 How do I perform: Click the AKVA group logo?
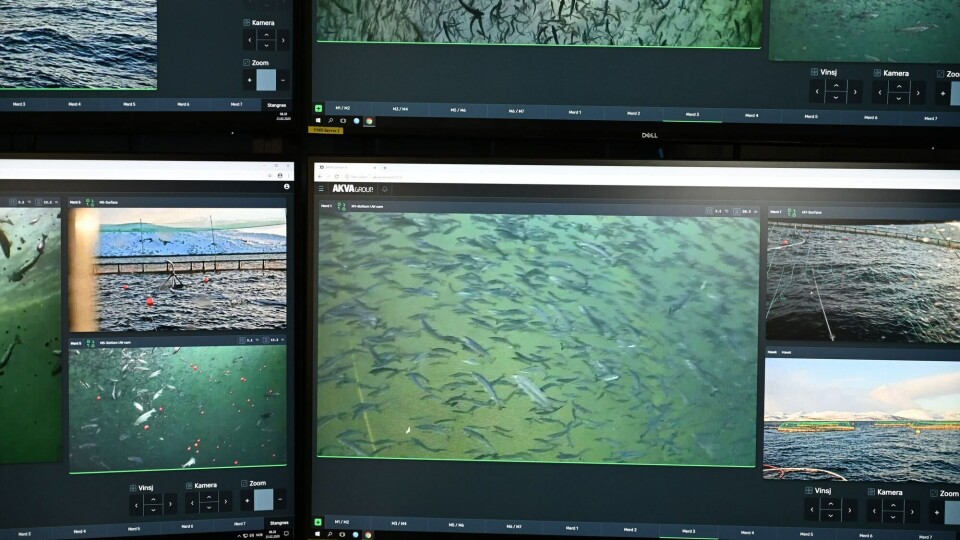[352, 188]
